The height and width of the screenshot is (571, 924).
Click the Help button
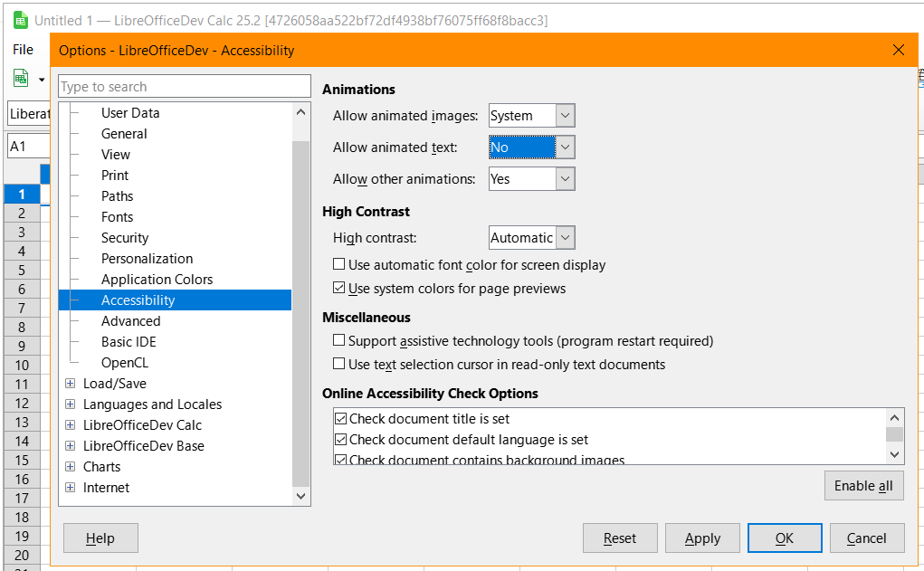click(100, 538)
